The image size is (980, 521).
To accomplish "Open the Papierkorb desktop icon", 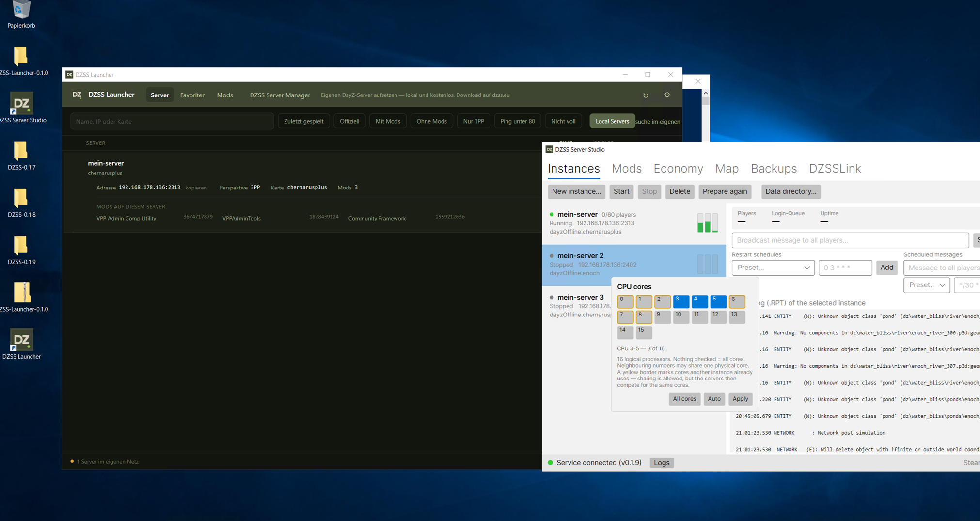I will click(x=21, y=15).
